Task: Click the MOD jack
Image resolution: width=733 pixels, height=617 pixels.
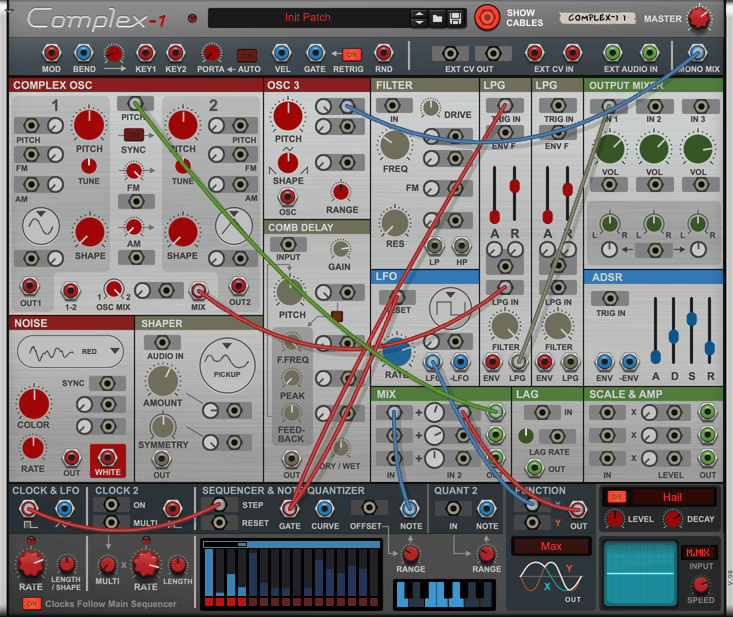Action: tap(51, 54)
